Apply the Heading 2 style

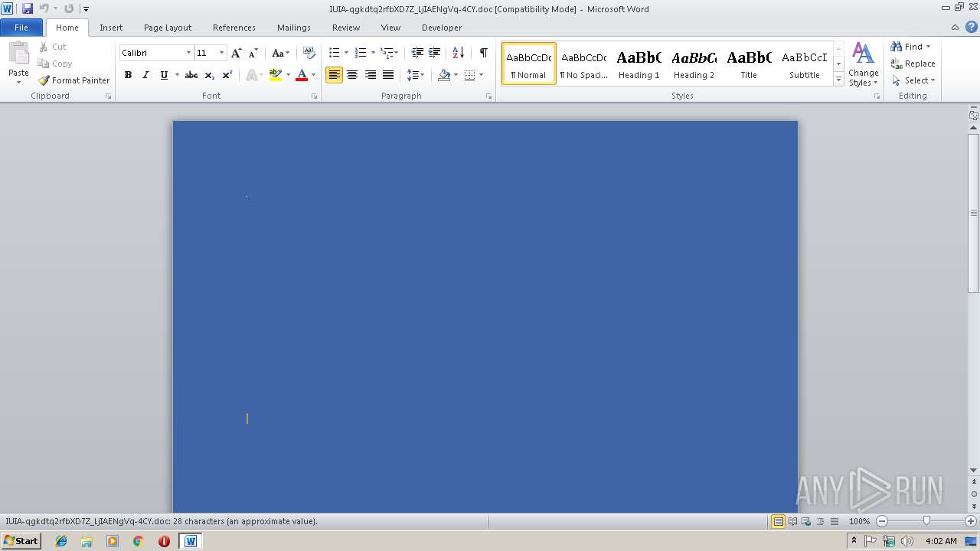694,64
